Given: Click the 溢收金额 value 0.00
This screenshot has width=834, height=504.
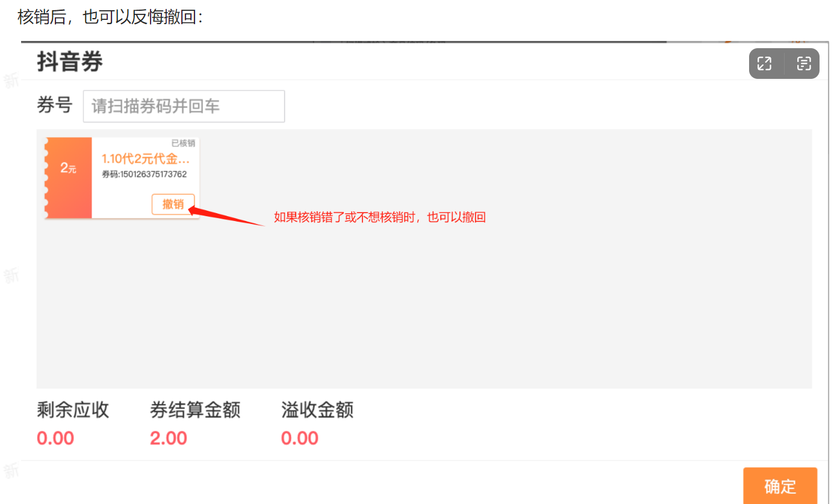Looking at the screenshot, I should point(300,438).
